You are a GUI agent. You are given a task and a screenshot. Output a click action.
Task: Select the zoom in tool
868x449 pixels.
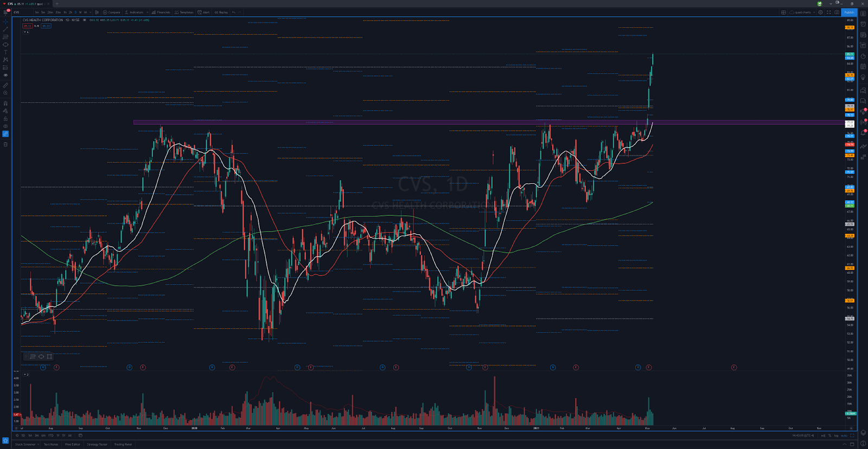[x=5, y=93]
